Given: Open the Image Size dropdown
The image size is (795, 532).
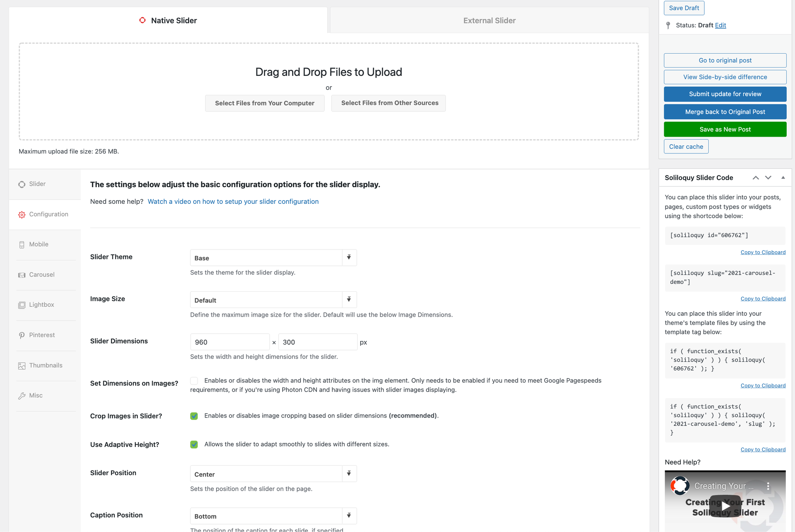Looking at the screenshot, I should tap(273, 300).
